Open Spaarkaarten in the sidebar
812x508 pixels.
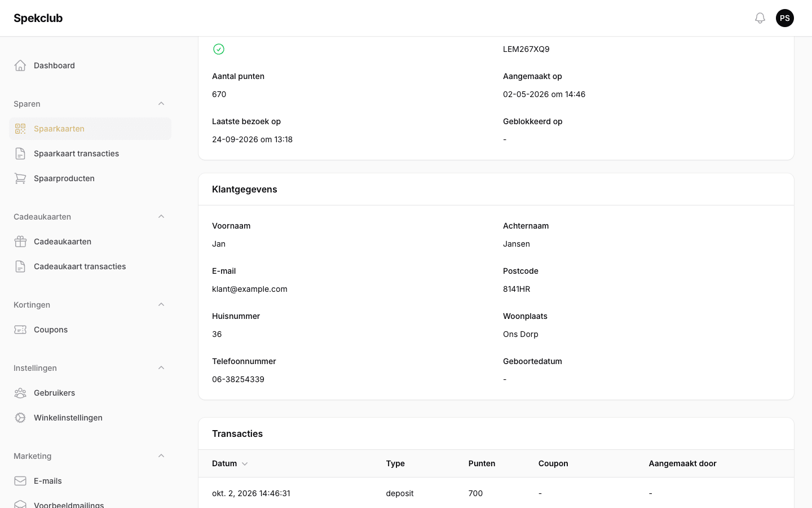90,129
